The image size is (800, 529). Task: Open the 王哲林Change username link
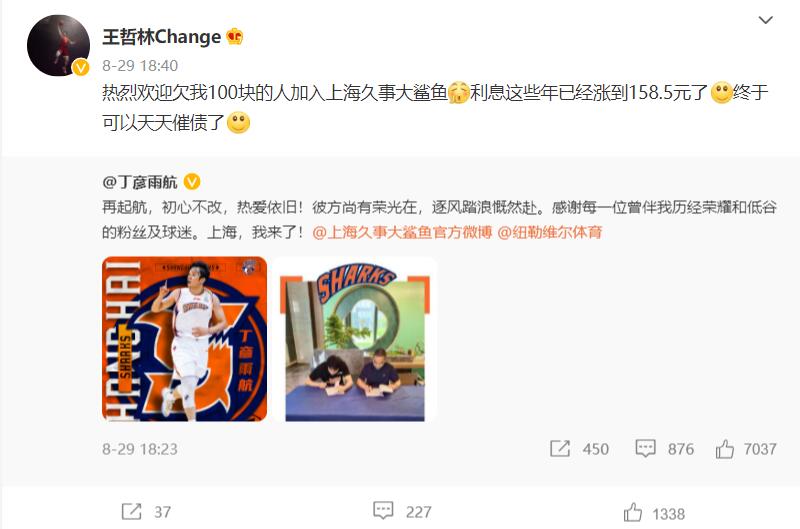click(162, 37)
